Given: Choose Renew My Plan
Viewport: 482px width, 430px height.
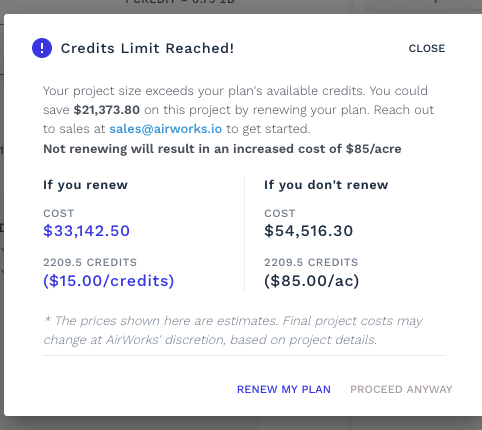Looking at the screenshot, I should tap(284, 389).
